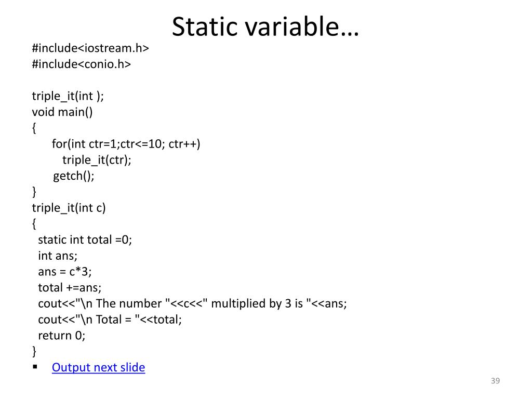This screenshot has height=399, width=532.
Task: Click the cout line with 'multiplied by 3'
Action: [192, 303]
